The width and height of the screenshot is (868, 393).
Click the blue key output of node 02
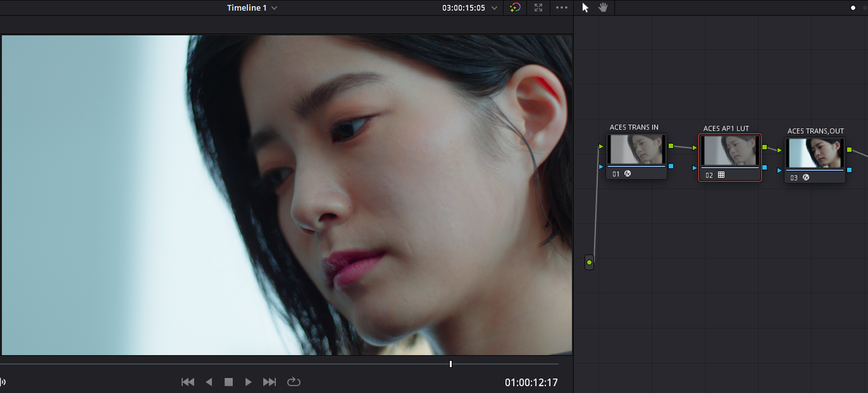coord(764,167)
